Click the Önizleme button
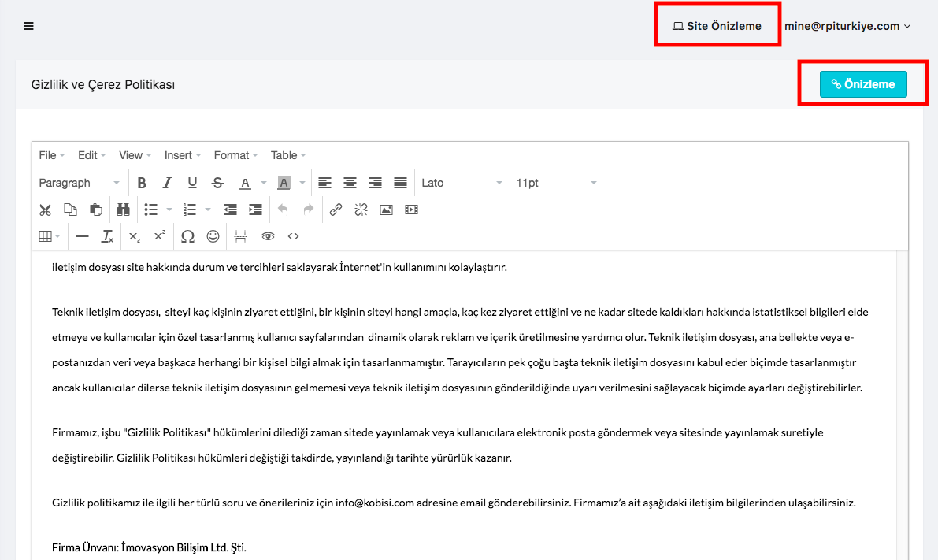 click(863, 83)
